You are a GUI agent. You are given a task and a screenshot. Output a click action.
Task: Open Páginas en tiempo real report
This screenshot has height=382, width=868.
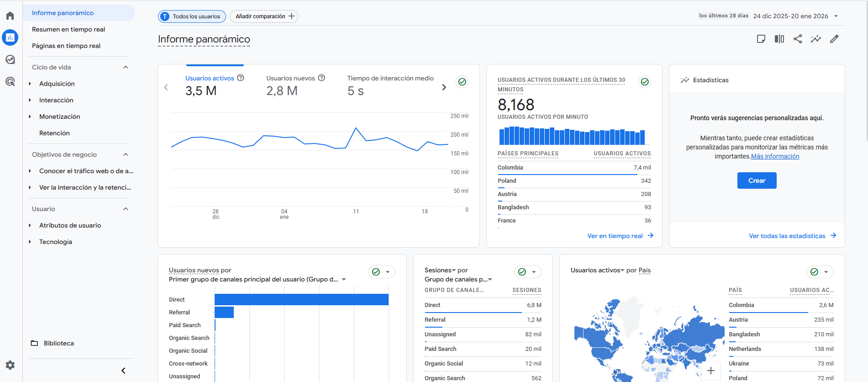click(66, 46)
